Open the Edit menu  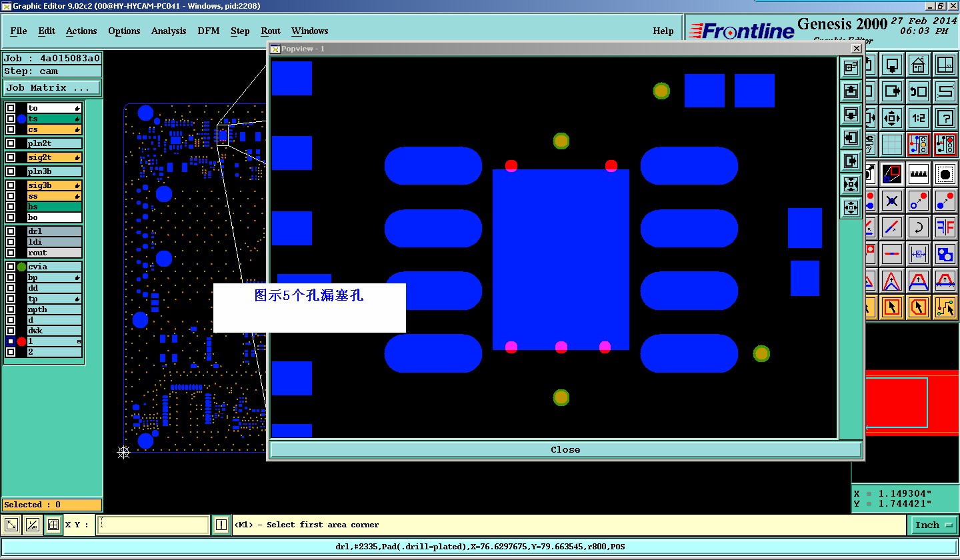pos(47,31)
